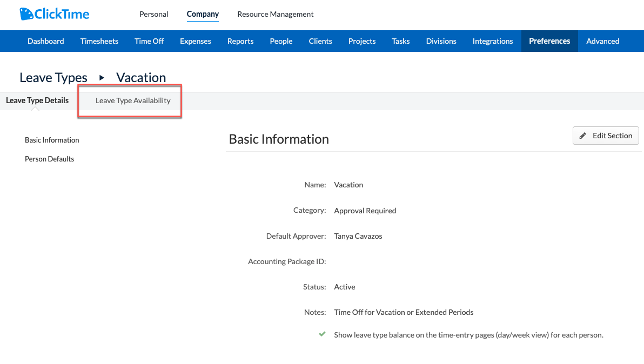Open the Personal section
Screen dimensions: 644x364
pos(153,14)
